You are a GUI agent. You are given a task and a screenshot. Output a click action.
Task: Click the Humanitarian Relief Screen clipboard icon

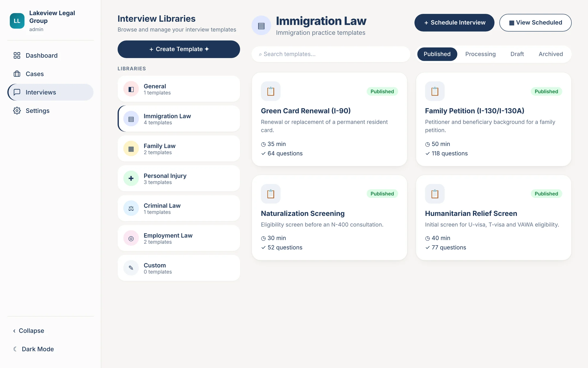pyautogui.click(x=435, y=194)
